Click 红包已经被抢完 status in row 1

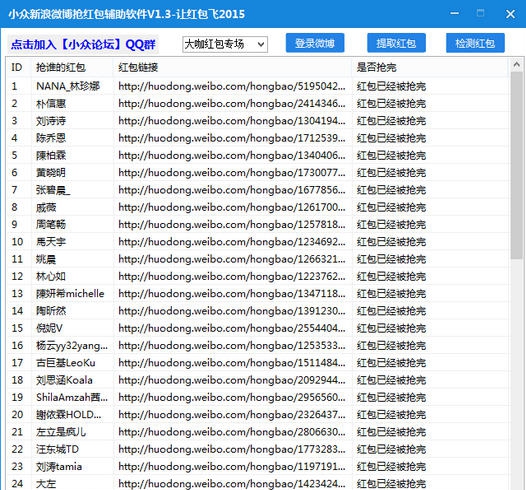pos(391,87)
